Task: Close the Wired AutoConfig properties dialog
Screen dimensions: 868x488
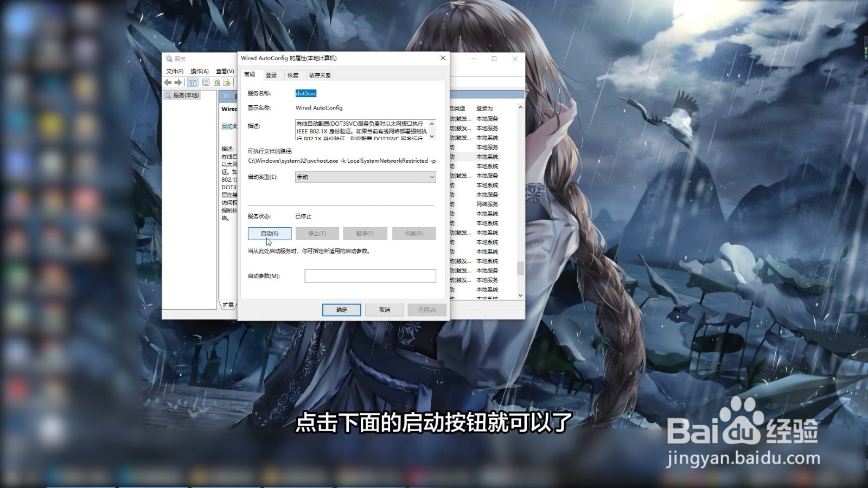Action: tap(443, 58)
